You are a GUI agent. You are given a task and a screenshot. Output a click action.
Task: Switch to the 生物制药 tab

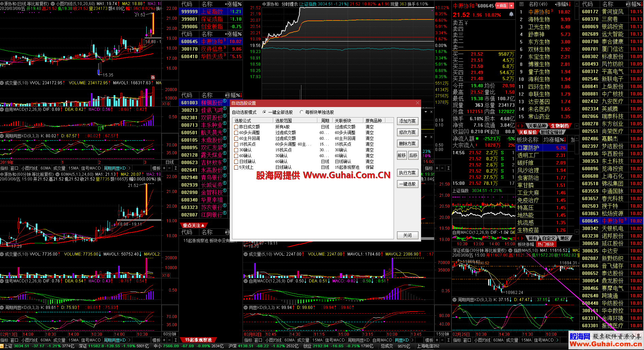(560, 126)
